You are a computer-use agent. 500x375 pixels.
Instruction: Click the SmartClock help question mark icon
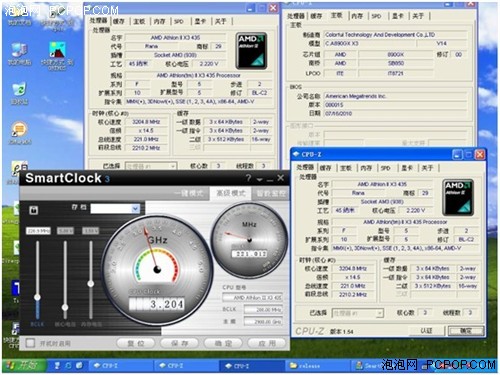tap(248, 178)
